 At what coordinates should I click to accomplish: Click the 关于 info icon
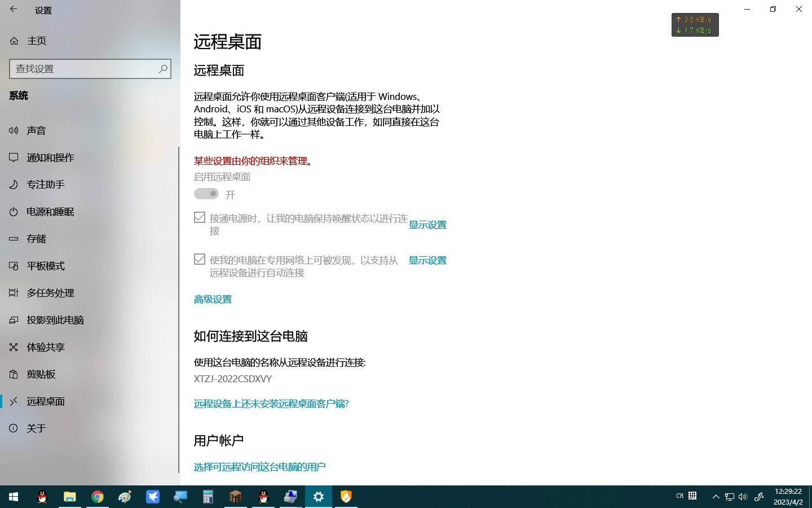[14, 428]
